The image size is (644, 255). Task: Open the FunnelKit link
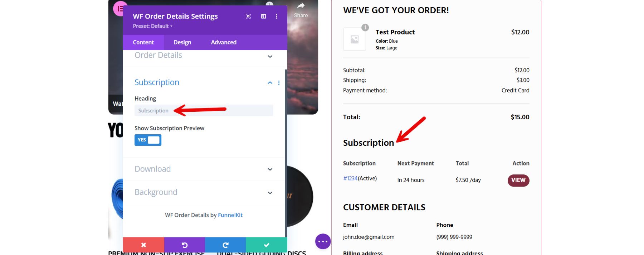pos(230,215)
